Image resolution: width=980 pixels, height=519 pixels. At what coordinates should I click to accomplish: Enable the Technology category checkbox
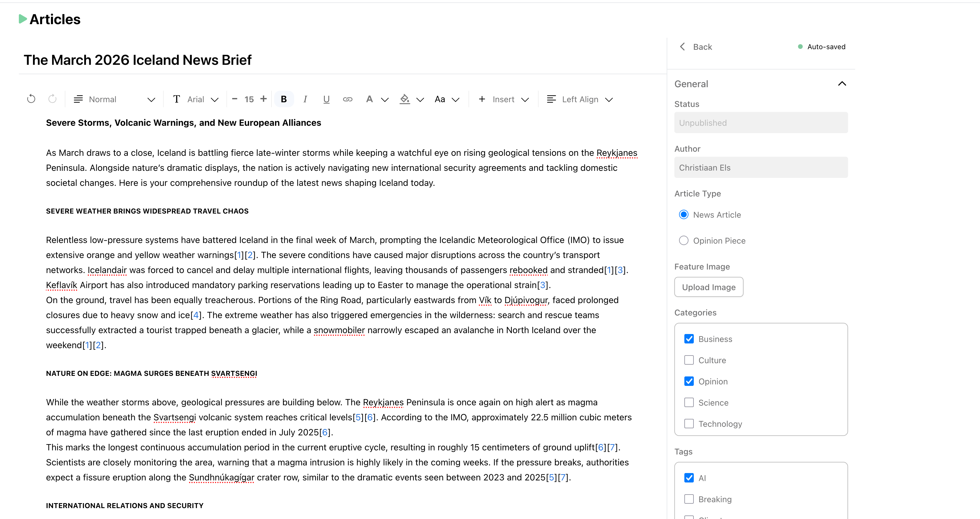tap(688, 424)
